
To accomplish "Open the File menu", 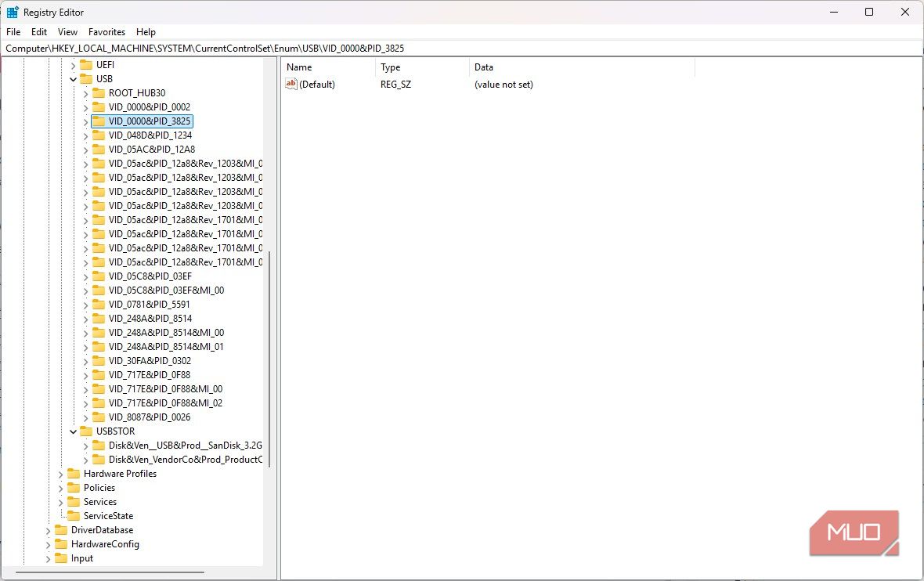I will coord(13,32).
